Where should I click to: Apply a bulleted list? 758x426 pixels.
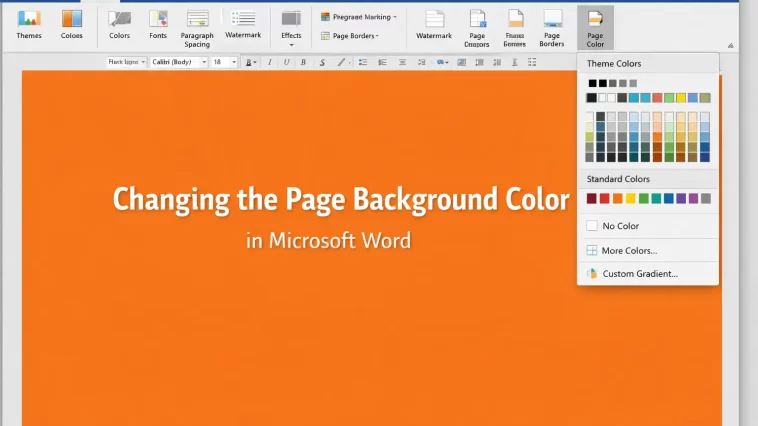(x=363, y=62)
